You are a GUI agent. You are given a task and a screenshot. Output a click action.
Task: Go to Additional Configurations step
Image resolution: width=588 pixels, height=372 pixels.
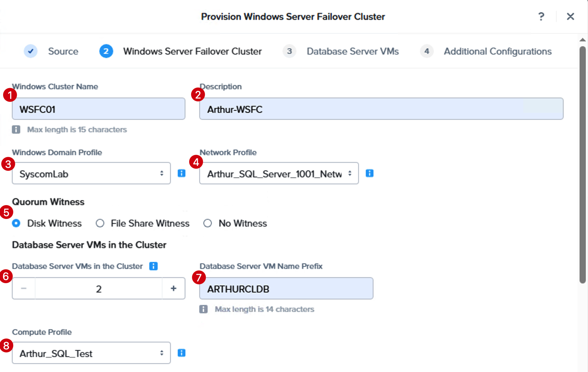coord(486,51)
